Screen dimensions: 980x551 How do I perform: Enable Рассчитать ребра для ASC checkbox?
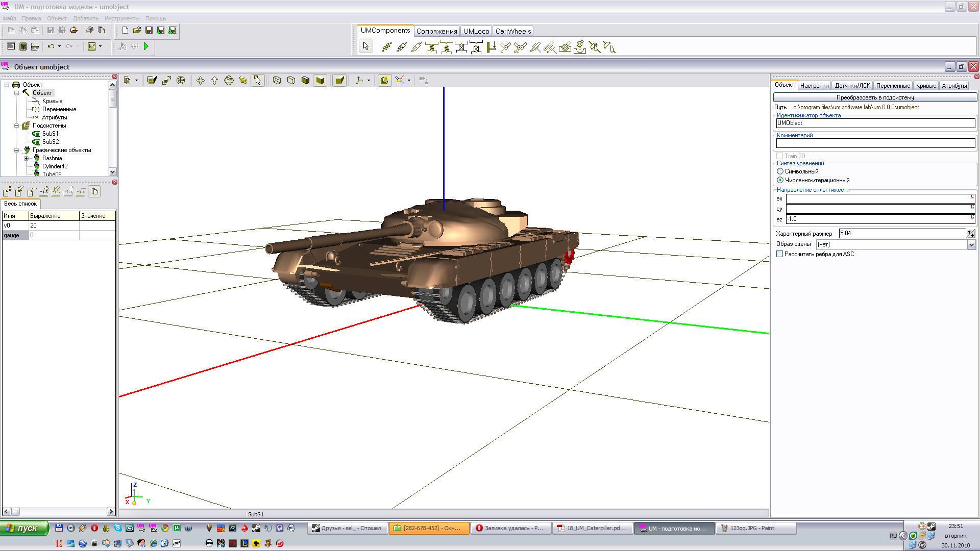click(780, 254)
